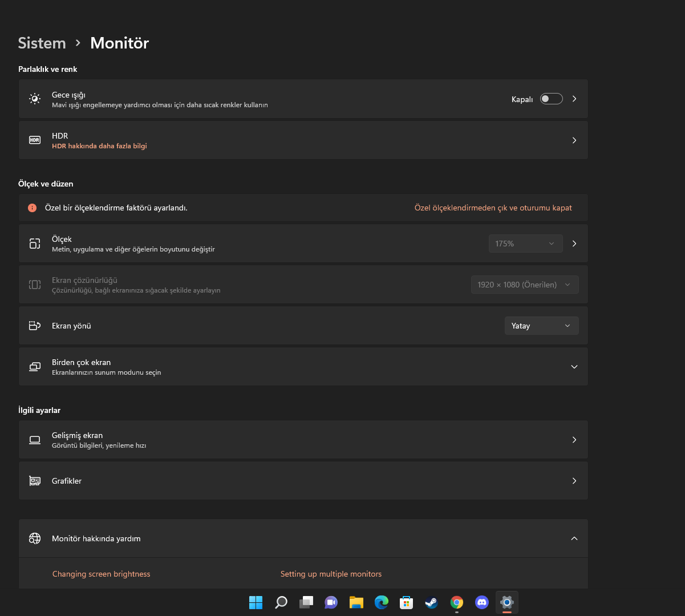Open the Setting up multiple monitors link
This screenshot has height=616, width=685.
tap(331, 574)
